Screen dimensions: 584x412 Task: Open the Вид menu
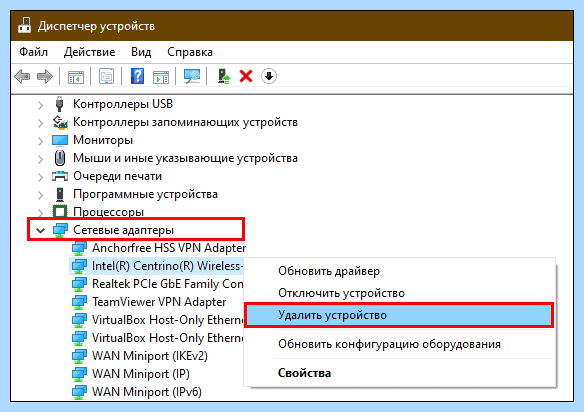point(141,52)
